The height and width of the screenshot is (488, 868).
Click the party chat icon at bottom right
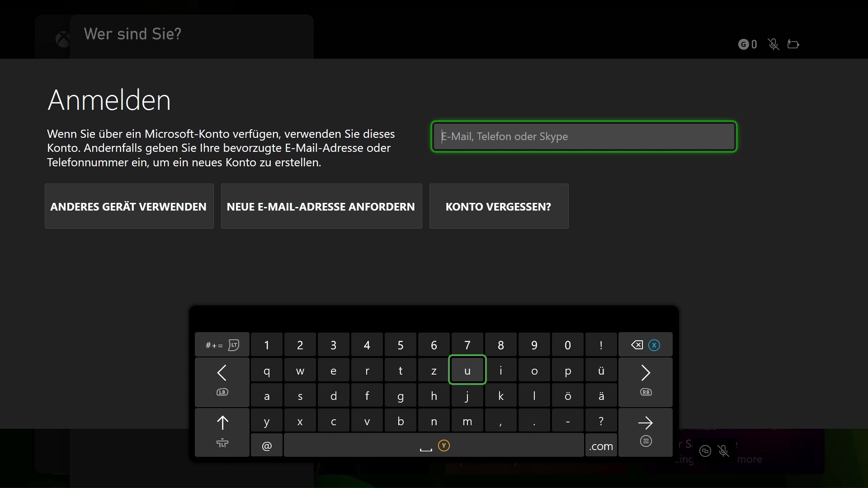point(705,451)
